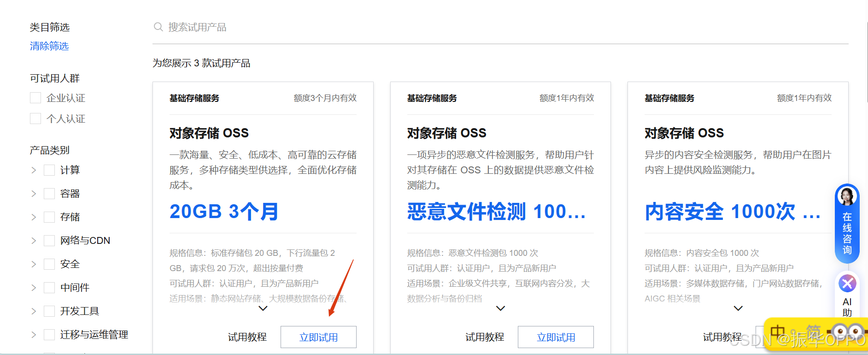The height and width of the screenshot is (355, 868).
Task: Expand details of the 恶意文件检测 card
Action: 500,308
